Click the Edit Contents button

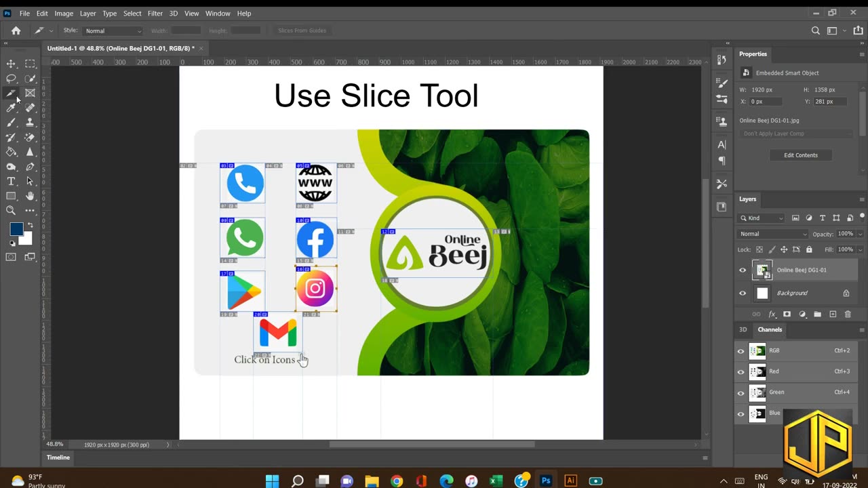pyautogui.click(x=801, y=155)
